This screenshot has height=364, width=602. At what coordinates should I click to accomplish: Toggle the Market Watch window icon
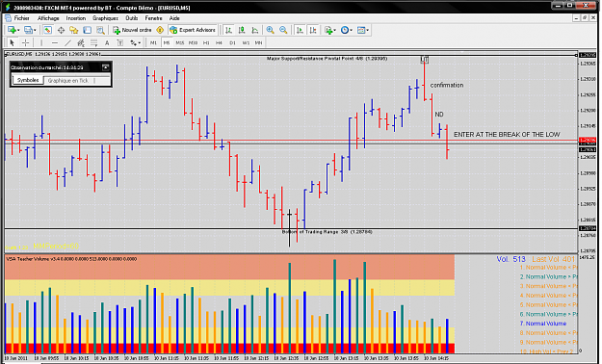pos(47,30)
